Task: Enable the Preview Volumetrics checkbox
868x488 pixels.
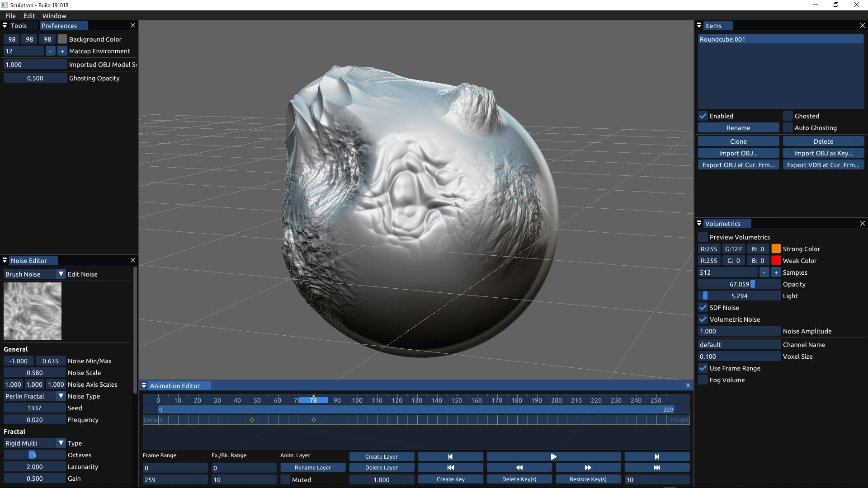Action: pyautogui.click(x=703, y=237)
